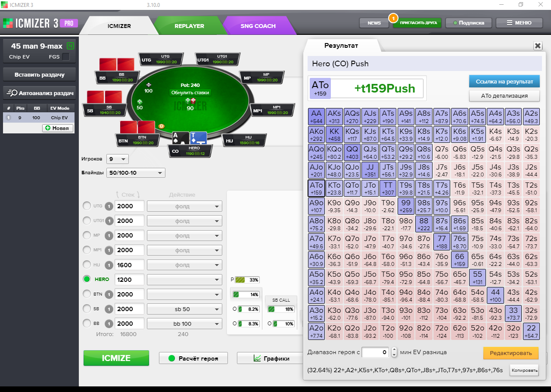Select hero's Ten of diamonds card

click(199, 138)
